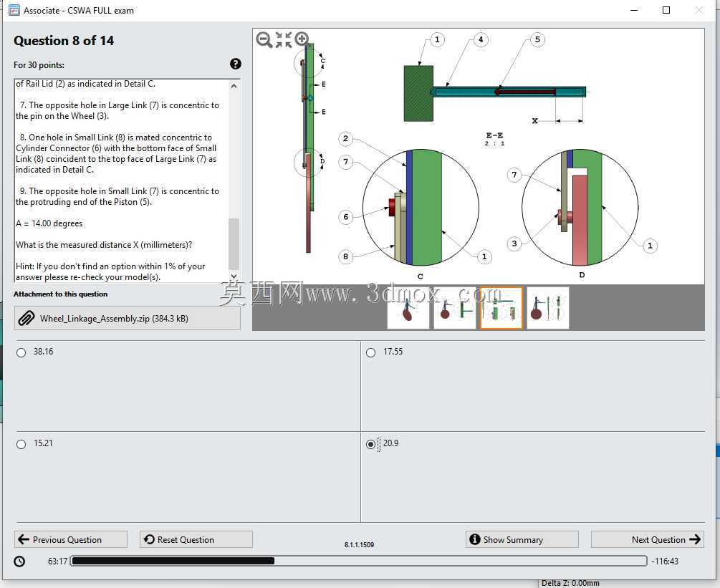Open the highlighted third drawing thumbnail

pyautogui.click(x=501, y=308)
